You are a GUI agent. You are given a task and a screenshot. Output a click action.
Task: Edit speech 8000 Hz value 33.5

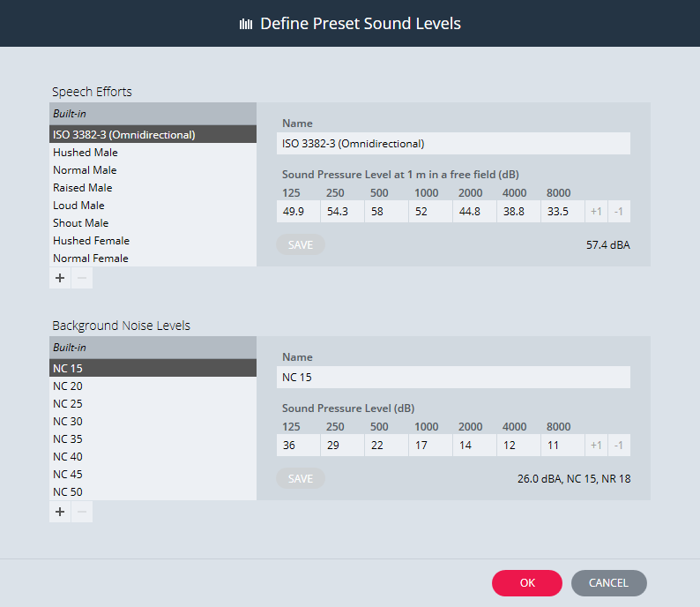(x=563, y=211)
